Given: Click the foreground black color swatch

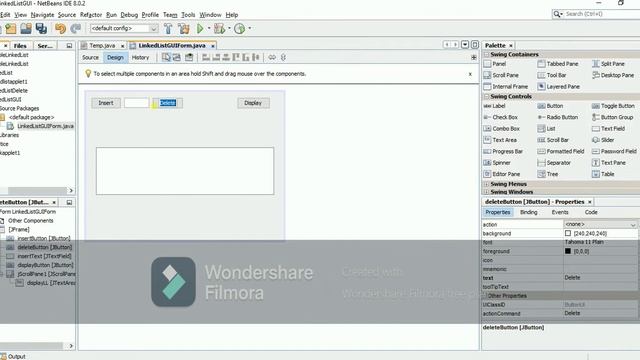Looking at the screenshot, I should [568, 251].
